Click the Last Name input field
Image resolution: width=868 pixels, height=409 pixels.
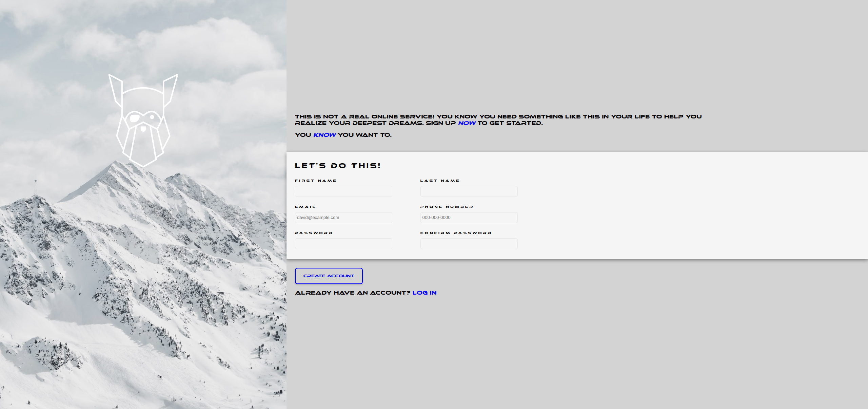(x=469, y=191)
